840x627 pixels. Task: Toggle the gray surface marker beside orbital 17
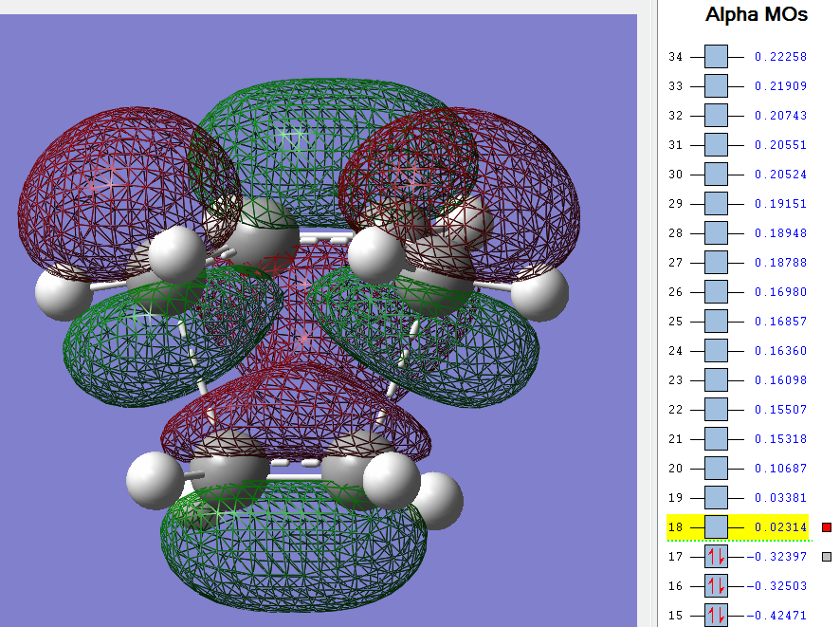coord(827,557)
